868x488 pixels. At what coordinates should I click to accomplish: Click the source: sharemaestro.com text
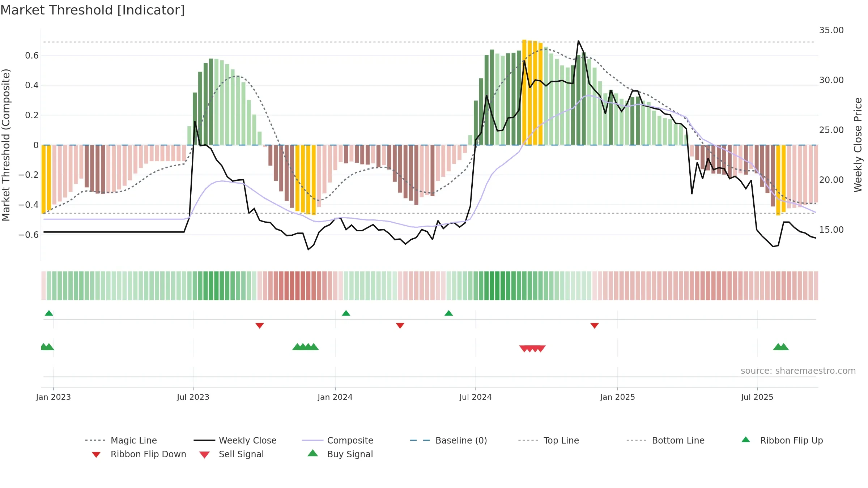798,371
